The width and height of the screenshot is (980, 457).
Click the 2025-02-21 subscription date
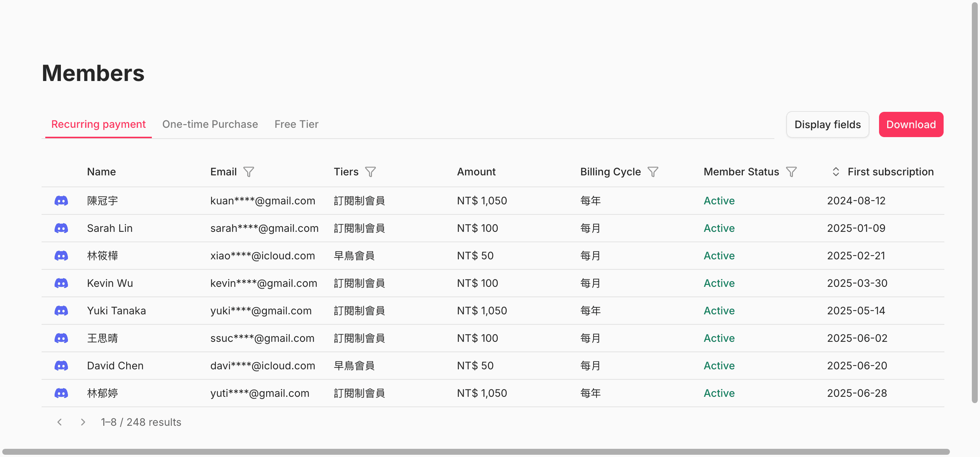point(856,256)
